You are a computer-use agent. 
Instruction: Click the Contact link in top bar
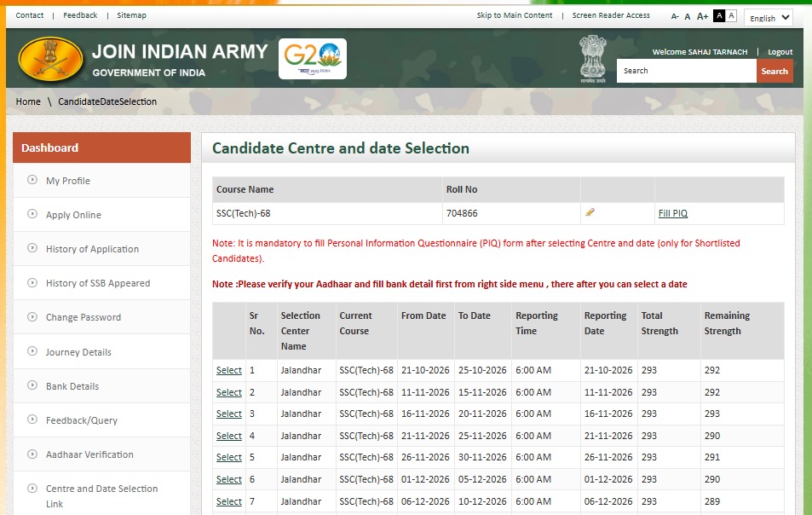[x=30, y=15]
